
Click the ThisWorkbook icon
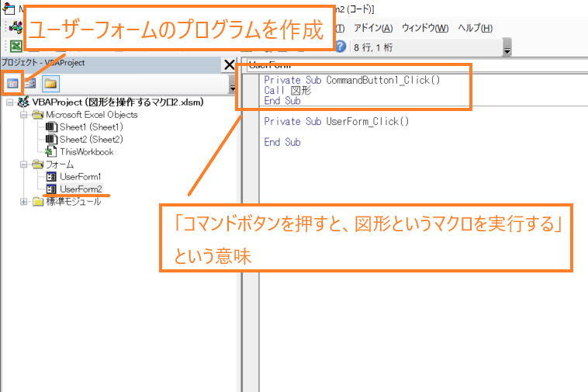[50, 152]
